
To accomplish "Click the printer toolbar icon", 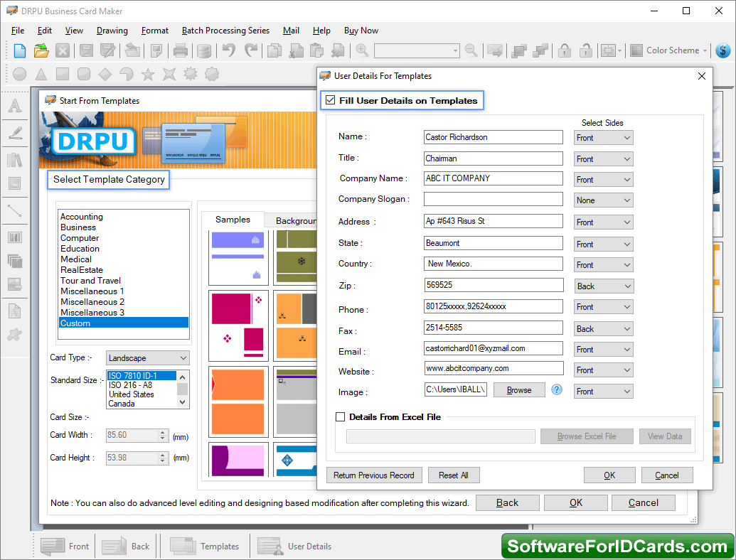I will tap(180, 50).
